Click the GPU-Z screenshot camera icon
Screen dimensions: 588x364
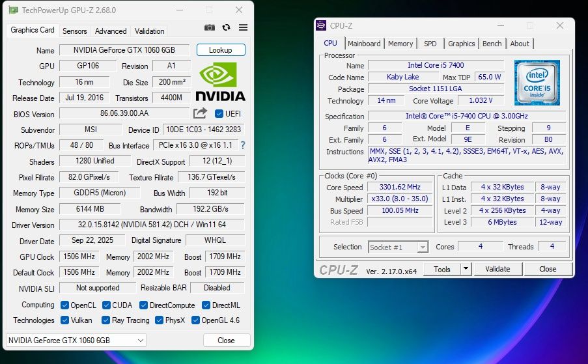210,27
